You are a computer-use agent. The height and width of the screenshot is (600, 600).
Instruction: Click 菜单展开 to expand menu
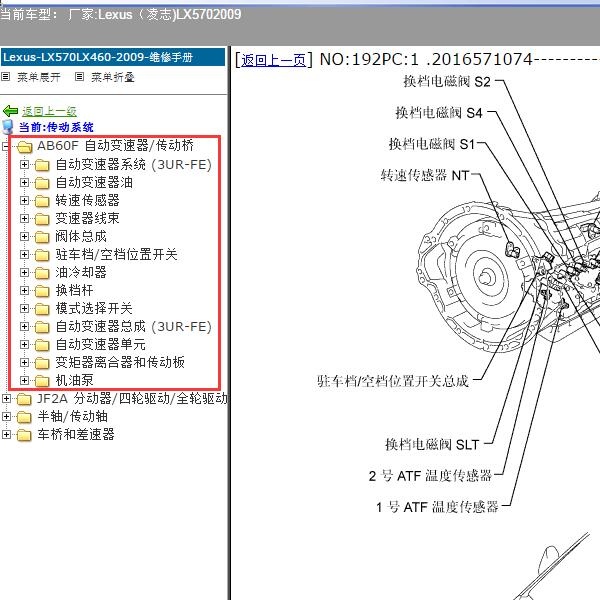coord(39,77)
